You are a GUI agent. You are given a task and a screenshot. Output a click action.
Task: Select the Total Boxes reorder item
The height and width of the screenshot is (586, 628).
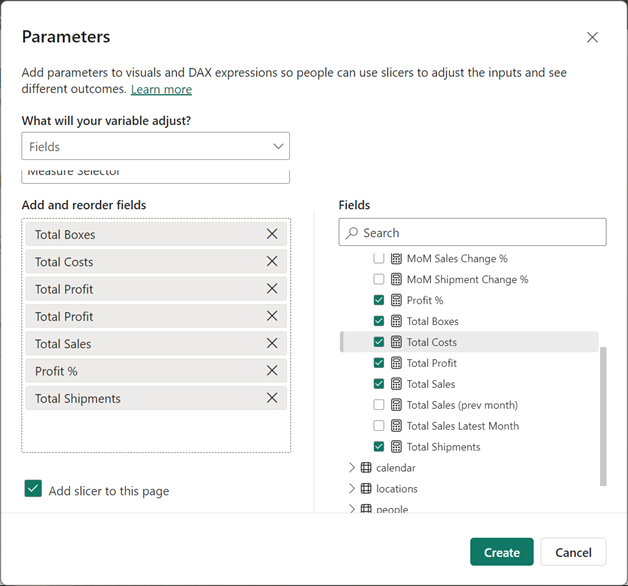[x=156, y=234]
